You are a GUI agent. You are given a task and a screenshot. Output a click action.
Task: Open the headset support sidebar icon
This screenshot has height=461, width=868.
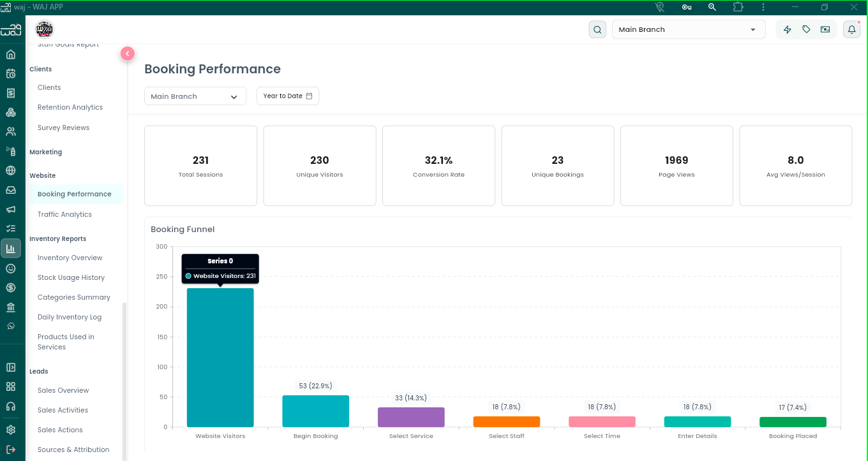click(10, 406)
